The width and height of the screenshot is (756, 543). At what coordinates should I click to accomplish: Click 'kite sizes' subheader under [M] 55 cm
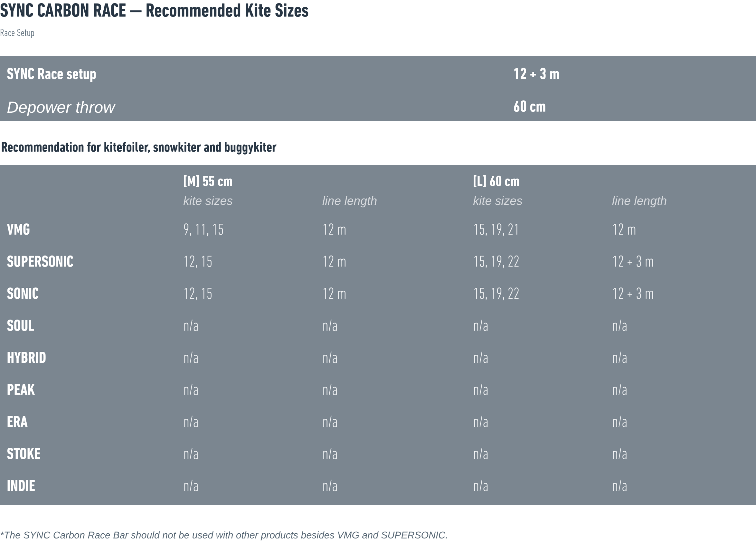(208, 201)
